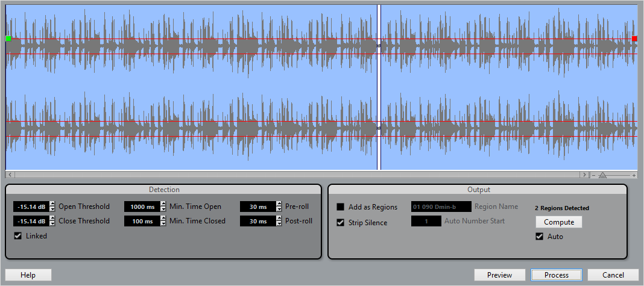Open Help for Detect Silence
The height and width of the screenshot is (286, 644).
(x=28, y=275)
